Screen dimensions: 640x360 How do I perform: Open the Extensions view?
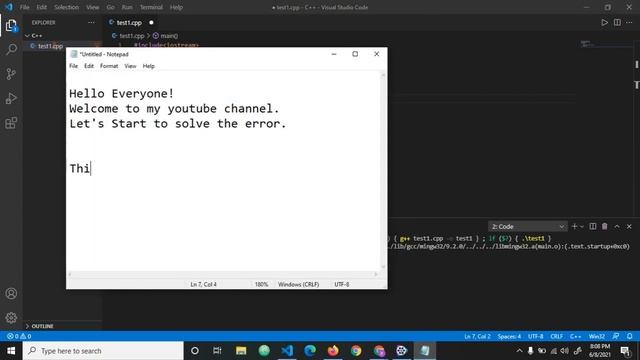(x=11, y=123)
